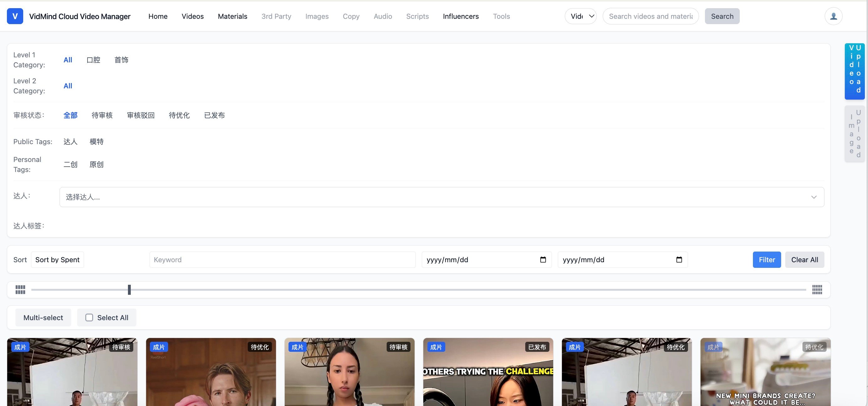Click the Clear All button
Image resolution: width=868 pixels, height=406 pixels.
804,260
